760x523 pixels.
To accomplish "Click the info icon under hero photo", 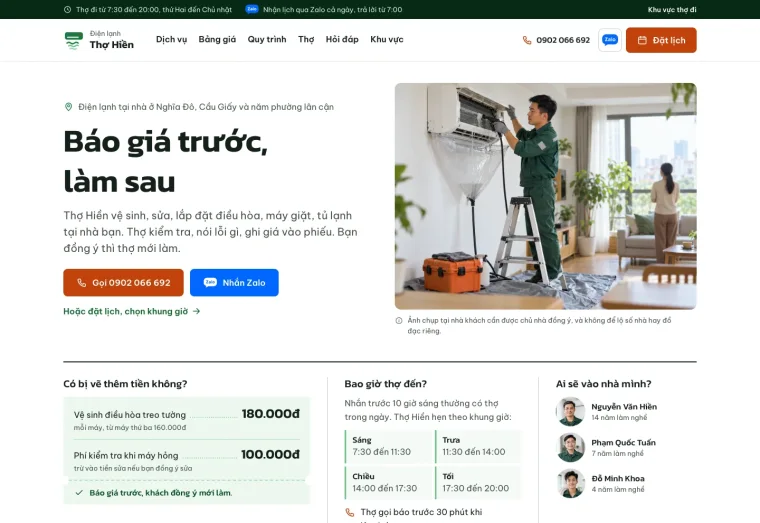I will tap(399, 320).
